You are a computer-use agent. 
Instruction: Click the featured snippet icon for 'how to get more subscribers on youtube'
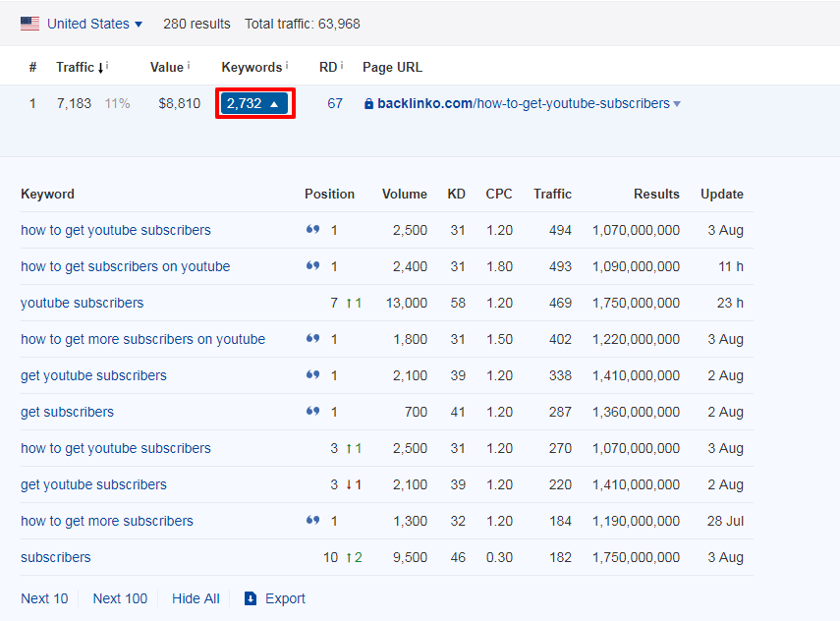(x=312, y=339)
